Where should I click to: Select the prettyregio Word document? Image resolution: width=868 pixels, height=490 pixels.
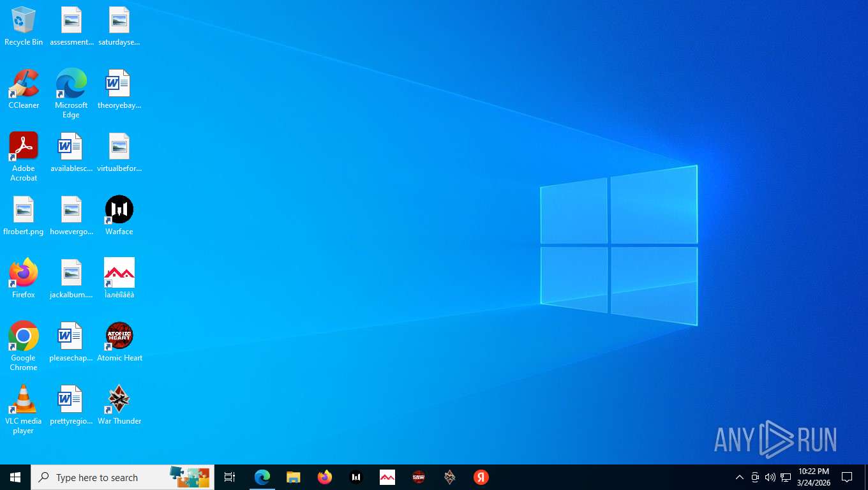click(x=71, y=405)
